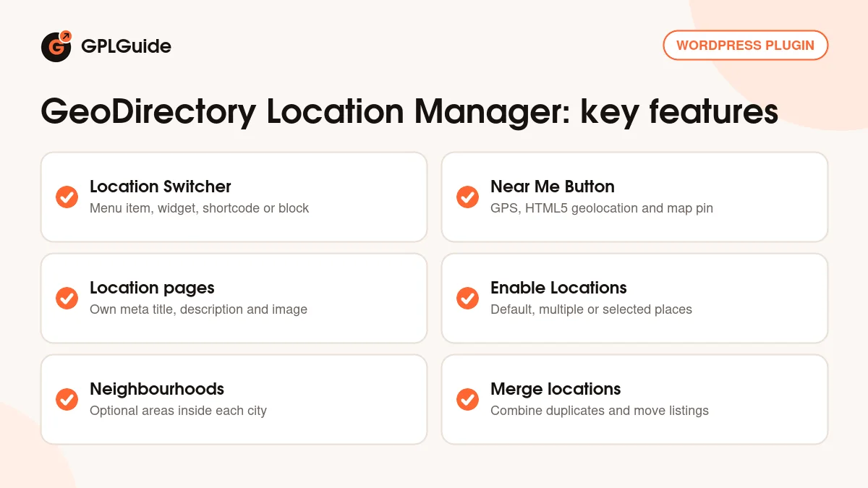Screen dimensions: 868x488
Task: Click 'GPS, HTML5 geolocation and map pin' text
Action: click(x=602, y=208)
